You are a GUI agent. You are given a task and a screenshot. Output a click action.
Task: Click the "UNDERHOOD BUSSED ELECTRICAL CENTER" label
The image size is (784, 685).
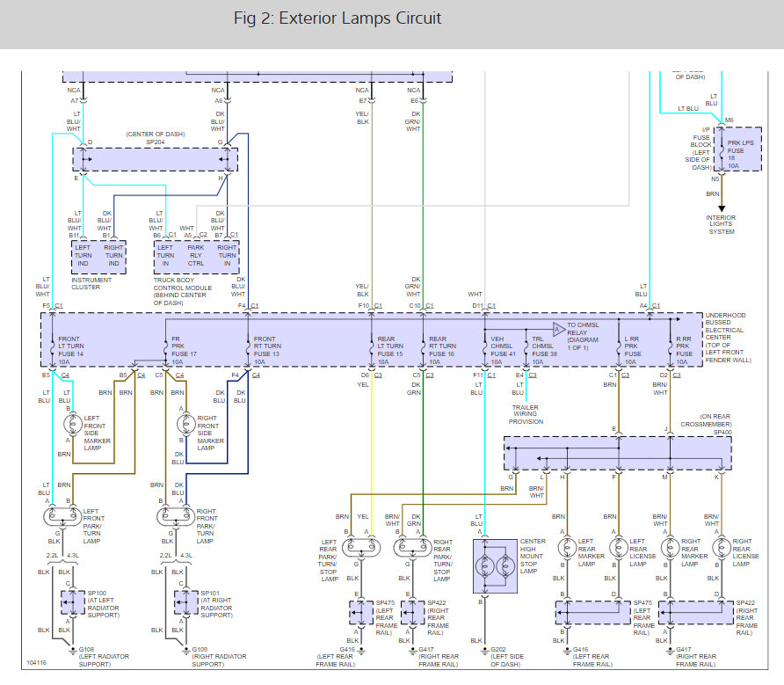[725, 326]
